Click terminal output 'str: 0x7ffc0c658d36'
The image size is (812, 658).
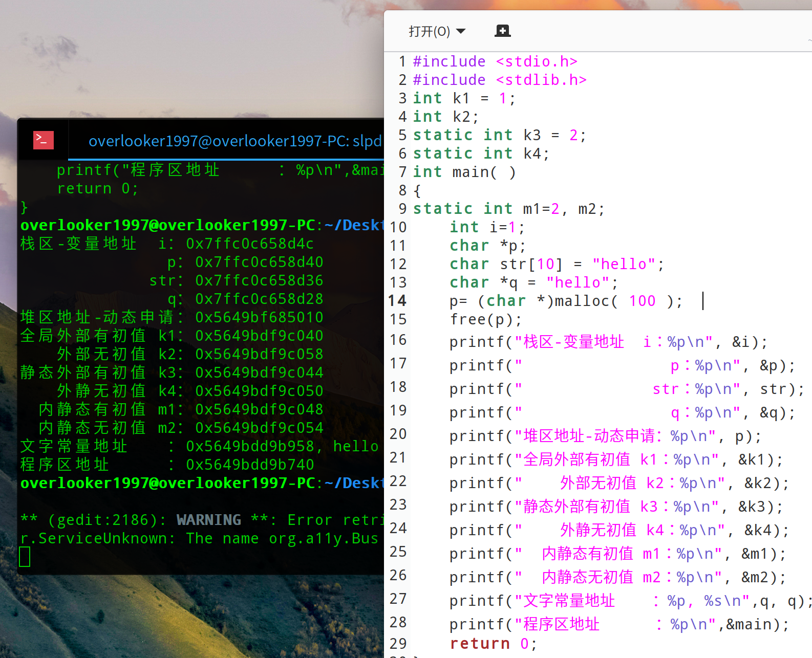tap(236, 280)
